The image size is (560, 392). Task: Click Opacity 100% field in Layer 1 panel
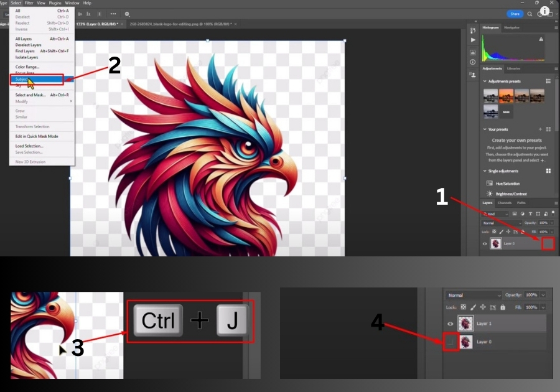[532, 295]
